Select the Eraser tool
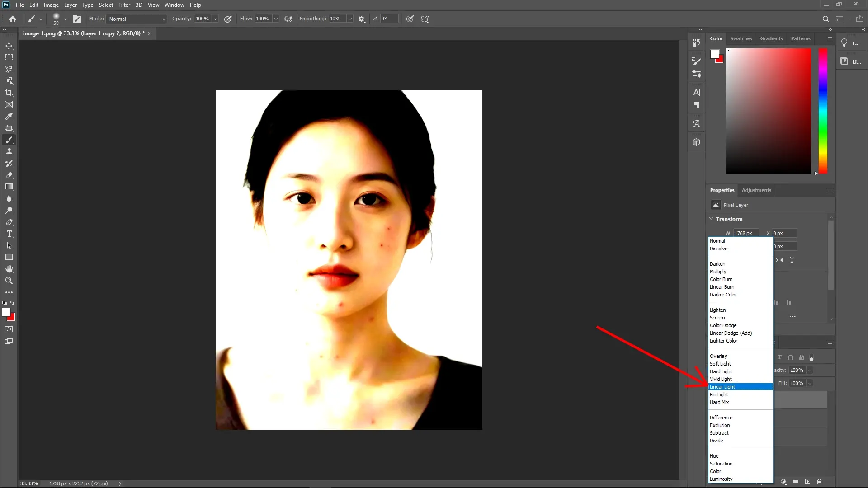 click(x=9, y=175)
